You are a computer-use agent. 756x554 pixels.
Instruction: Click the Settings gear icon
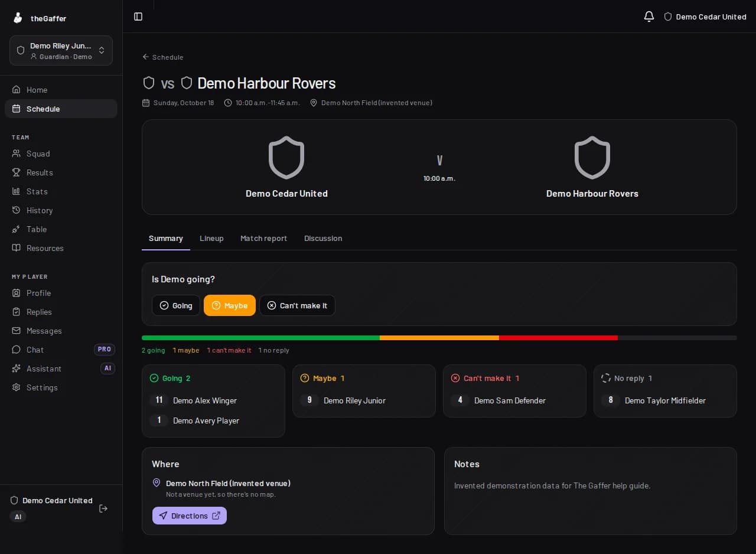[x=16, y=387]
